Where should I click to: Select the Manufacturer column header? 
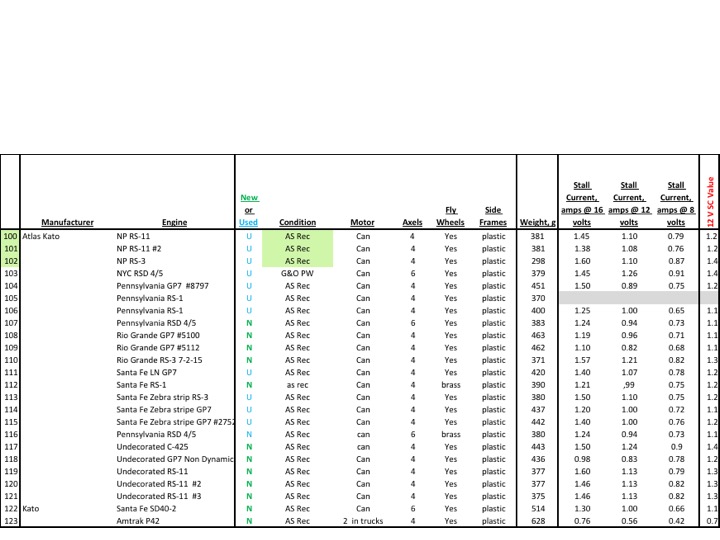68,222
